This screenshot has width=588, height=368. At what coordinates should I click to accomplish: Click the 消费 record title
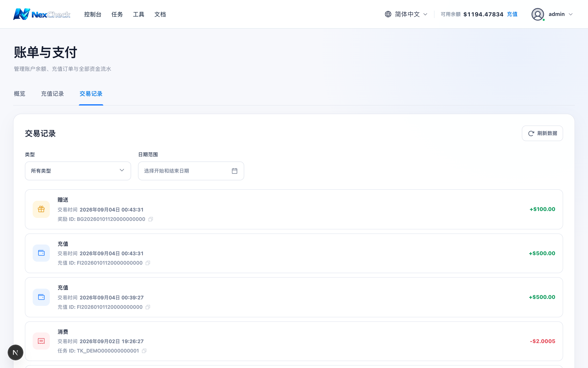[63, 332]
